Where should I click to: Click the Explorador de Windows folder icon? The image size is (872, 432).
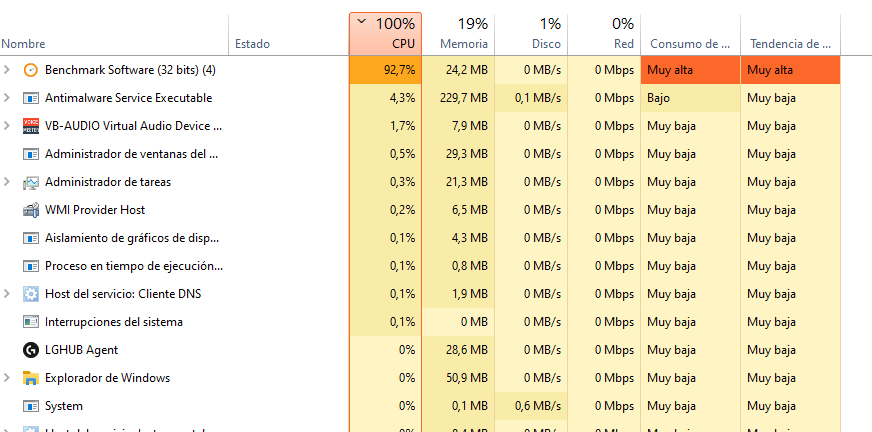pos(31,378)
